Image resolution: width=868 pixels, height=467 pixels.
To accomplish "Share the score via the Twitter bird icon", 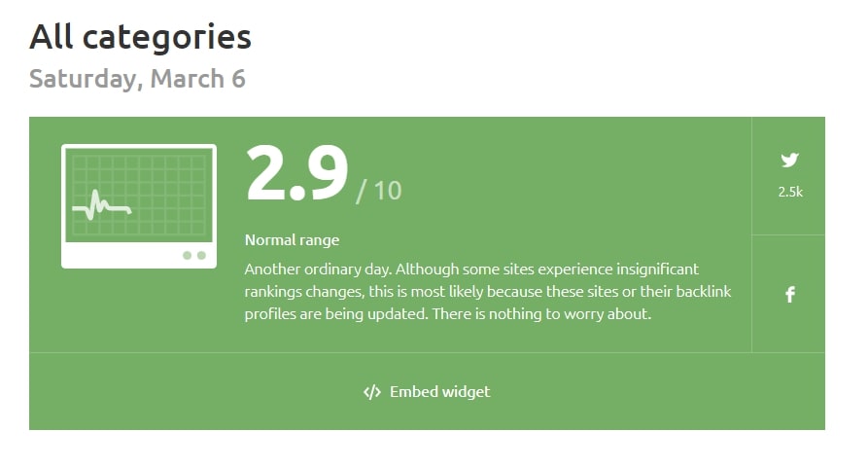I will click(789, 161).
